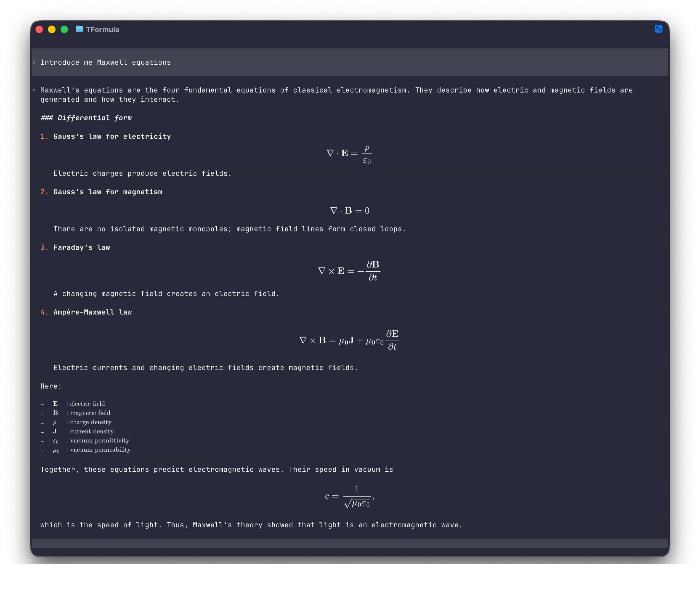Click 'Electric charges produce electric fields.'

[x=142, y=173]
